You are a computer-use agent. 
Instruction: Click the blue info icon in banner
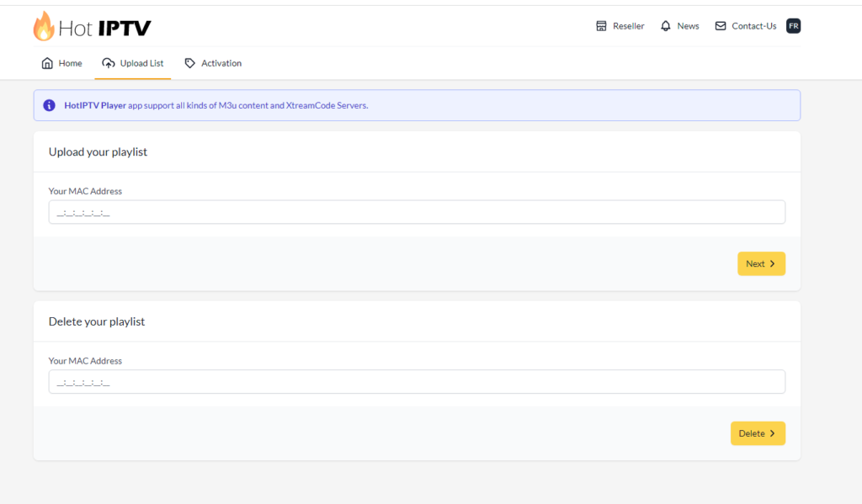[x=49, y=105]
